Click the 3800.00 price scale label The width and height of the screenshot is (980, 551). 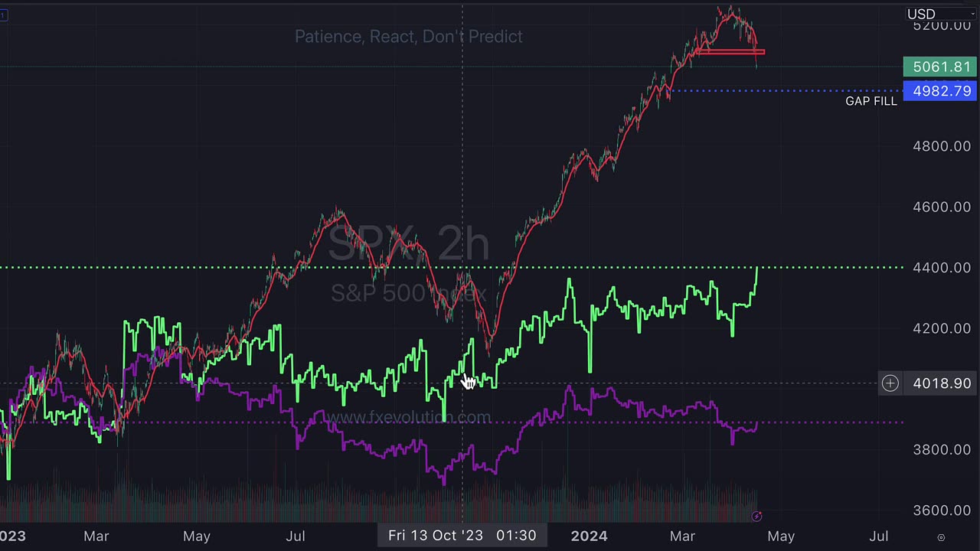tap(942, 450)
